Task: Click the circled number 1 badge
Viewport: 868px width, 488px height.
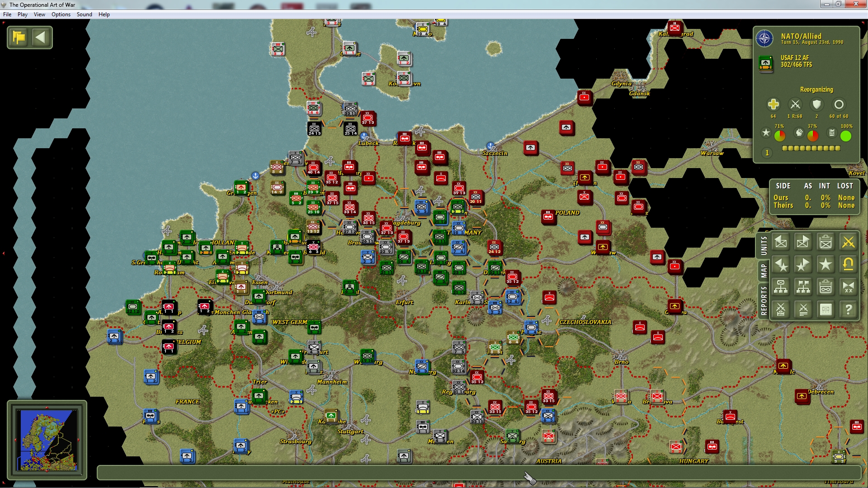Action: pos(767,153)
